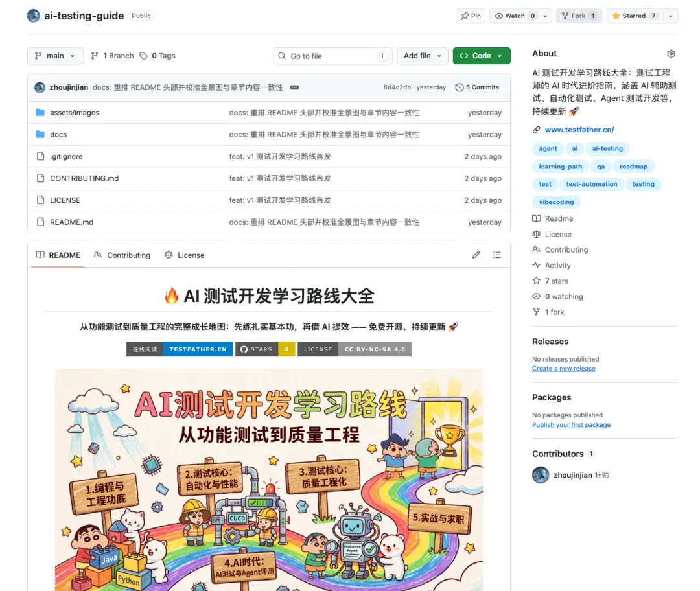Click the fork icon beside 1 fork
This screenshot has width=700, height=591.
(x=536, y=312)
